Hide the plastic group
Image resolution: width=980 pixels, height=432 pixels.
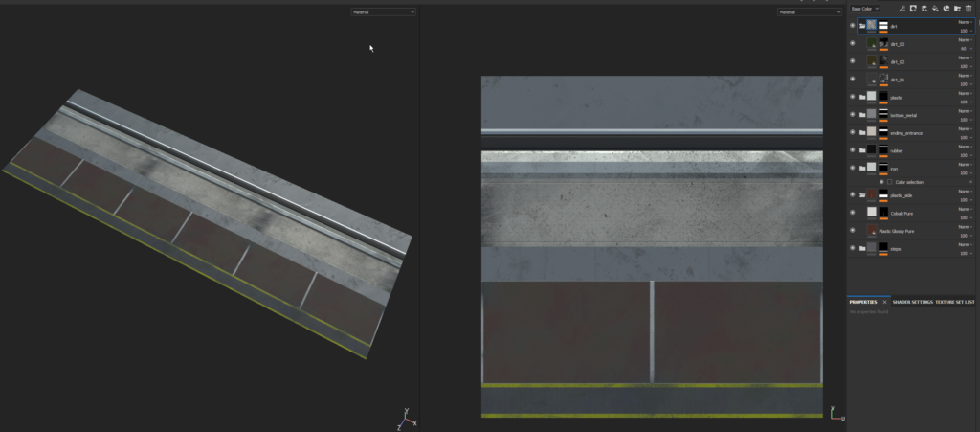[852, 97]
